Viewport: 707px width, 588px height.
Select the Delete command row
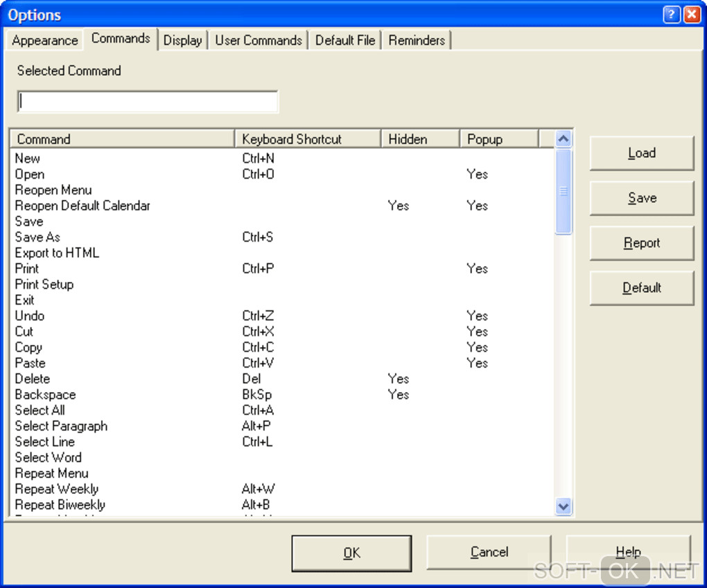tap(282, 380)
